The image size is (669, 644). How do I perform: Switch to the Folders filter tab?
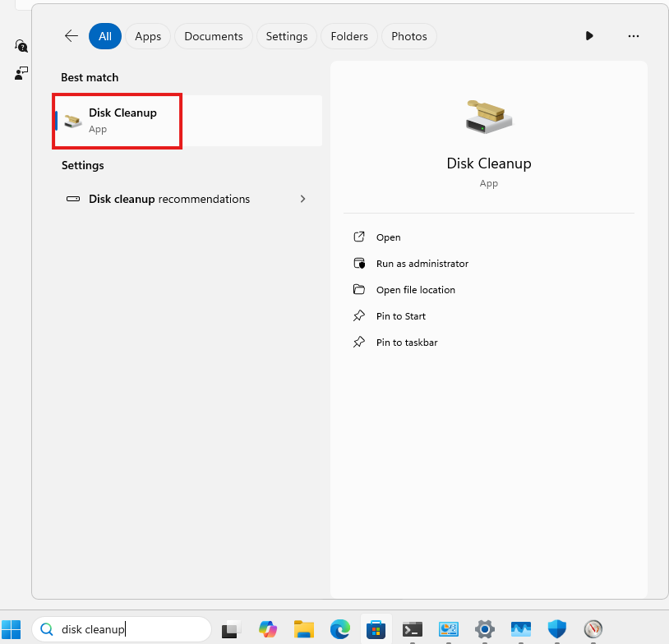point(349,36)
